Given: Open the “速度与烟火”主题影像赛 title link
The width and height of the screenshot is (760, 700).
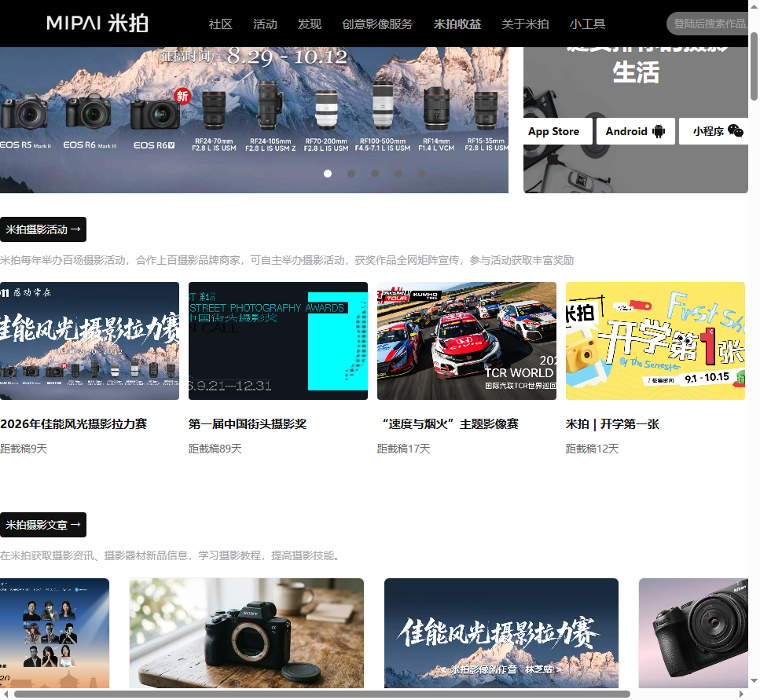Looking at the screenshot, I should pos(448,424).
